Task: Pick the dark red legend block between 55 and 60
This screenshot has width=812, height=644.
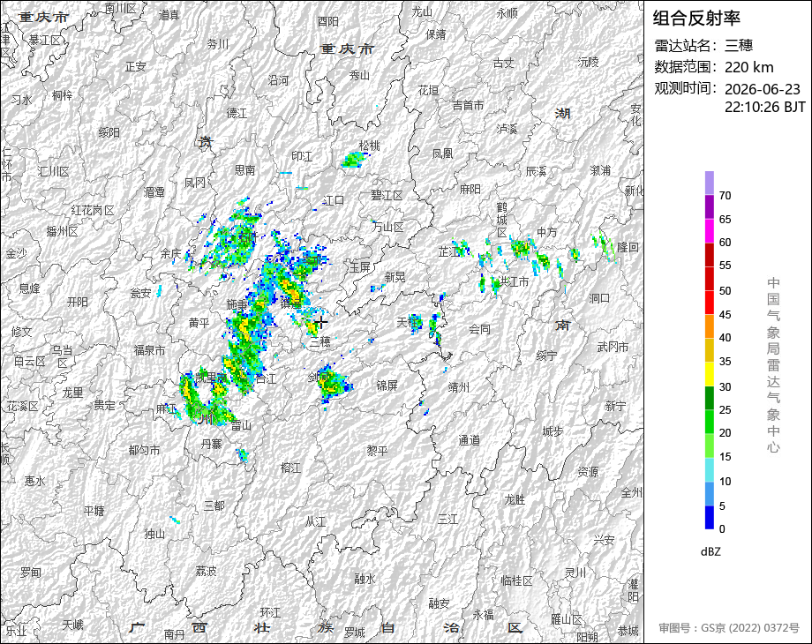Action: (x=710, y=254)
